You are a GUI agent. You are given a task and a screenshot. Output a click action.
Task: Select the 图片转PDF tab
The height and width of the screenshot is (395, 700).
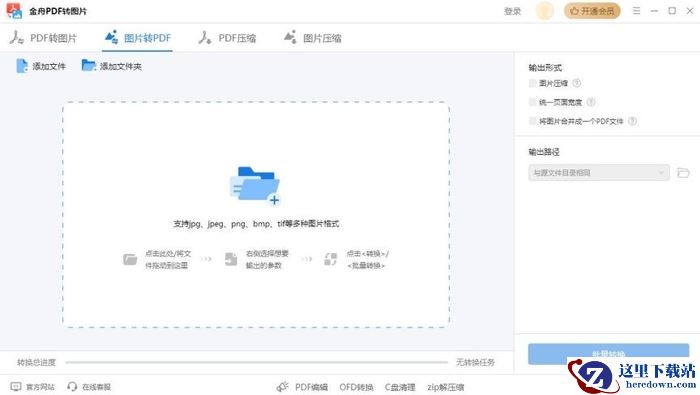point(138,38)
